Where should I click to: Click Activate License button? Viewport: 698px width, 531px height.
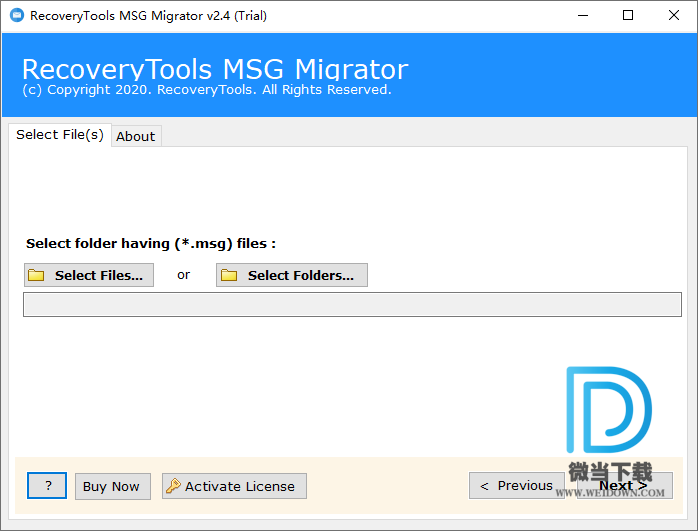click(234, 486)
